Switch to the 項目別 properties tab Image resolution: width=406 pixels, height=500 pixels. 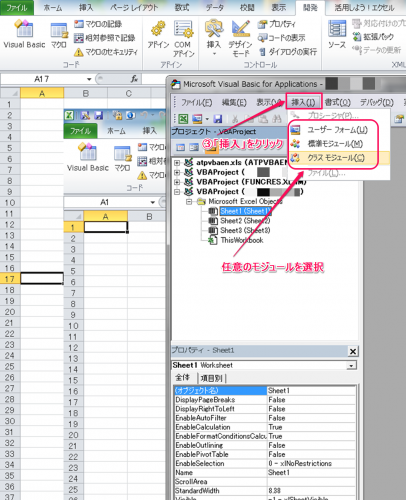click(x=211, y=378)
